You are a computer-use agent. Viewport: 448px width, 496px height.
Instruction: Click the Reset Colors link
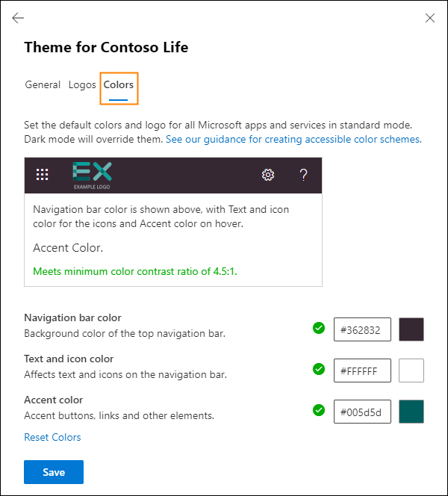pos(52,437)
